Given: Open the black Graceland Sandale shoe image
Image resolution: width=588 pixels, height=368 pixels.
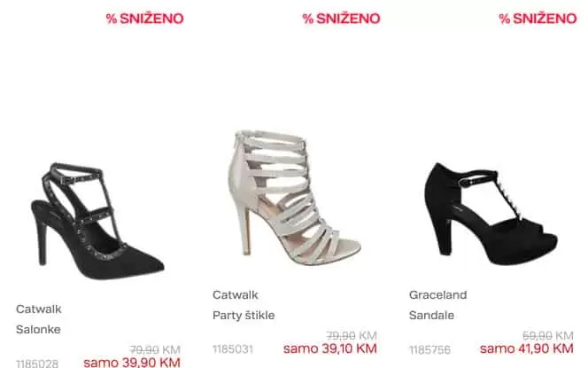Looking at the screenshot, I should tap(491, 214).
